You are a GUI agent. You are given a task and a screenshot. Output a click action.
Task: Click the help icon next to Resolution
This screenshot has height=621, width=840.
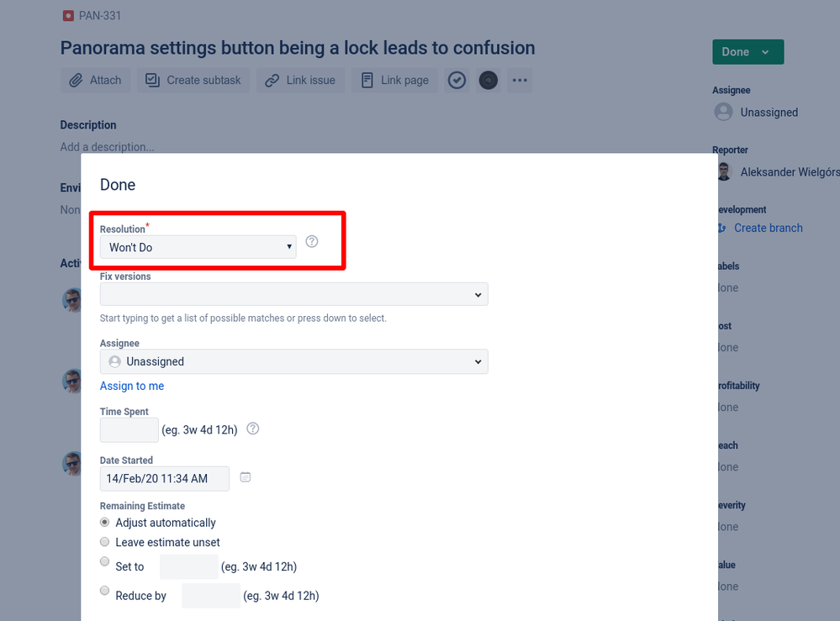point(312,241)
